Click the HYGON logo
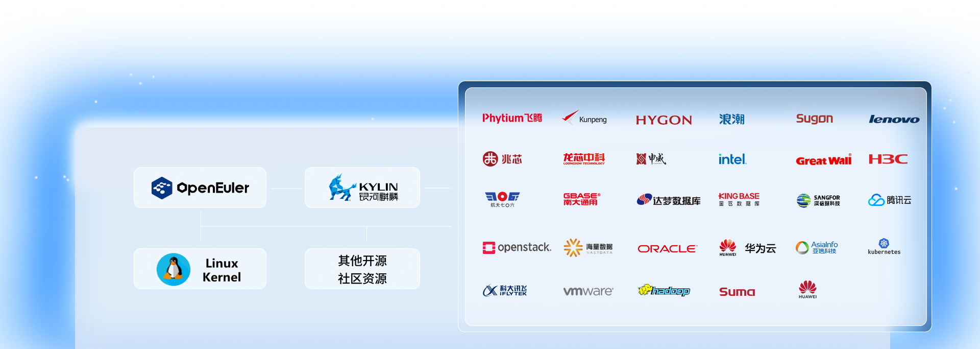980x349 pixels. pos(664,120)
